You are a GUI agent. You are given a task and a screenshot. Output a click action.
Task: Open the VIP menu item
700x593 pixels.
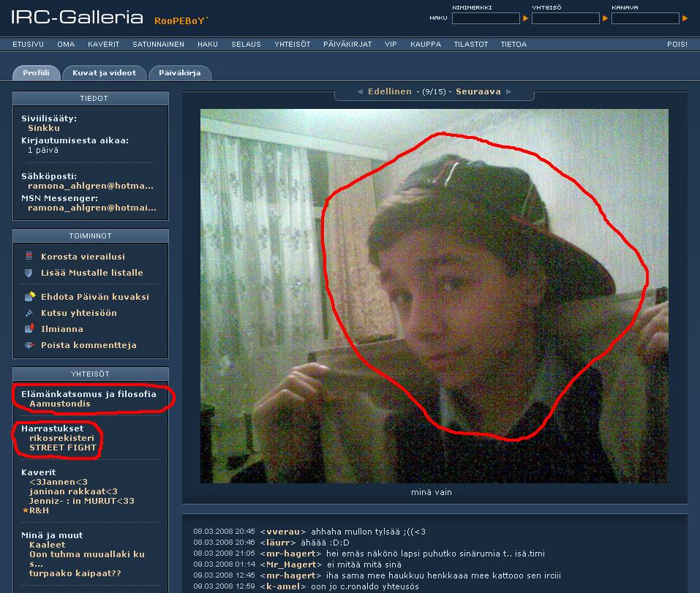[391, 44]
